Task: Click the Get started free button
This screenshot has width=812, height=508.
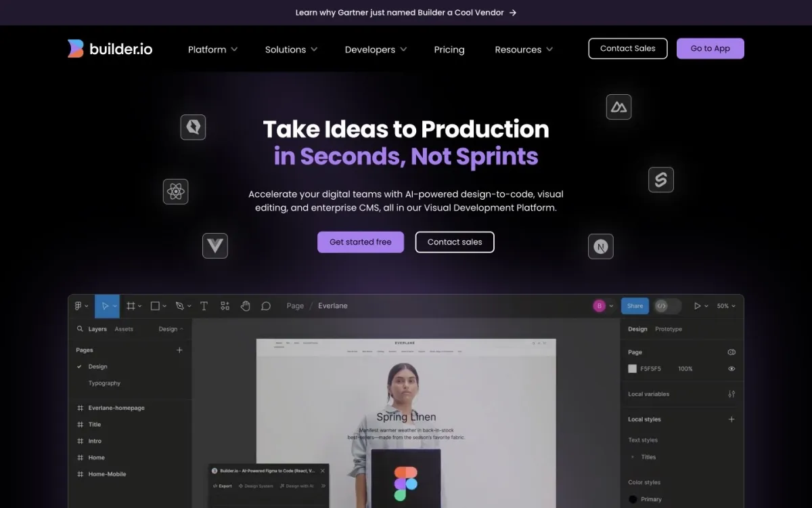Action: 360,242
